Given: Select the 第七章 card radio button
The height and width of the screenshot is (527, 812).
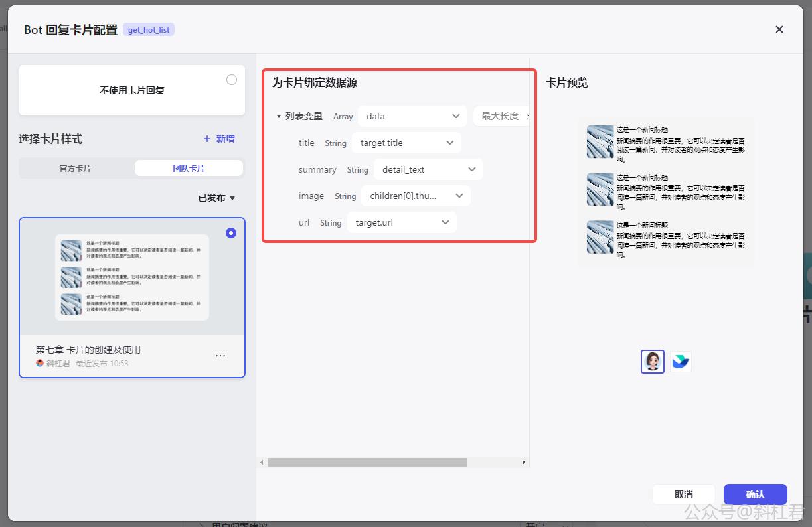Looking at the screenshot, I should click(x=231, y=233).
